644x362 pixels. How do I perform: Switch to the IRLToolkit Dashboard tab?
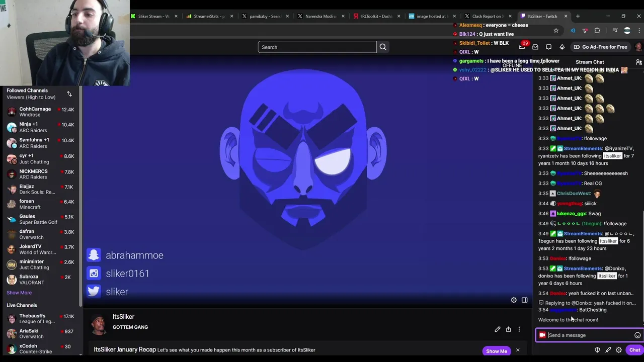click(x=376, y=16)
